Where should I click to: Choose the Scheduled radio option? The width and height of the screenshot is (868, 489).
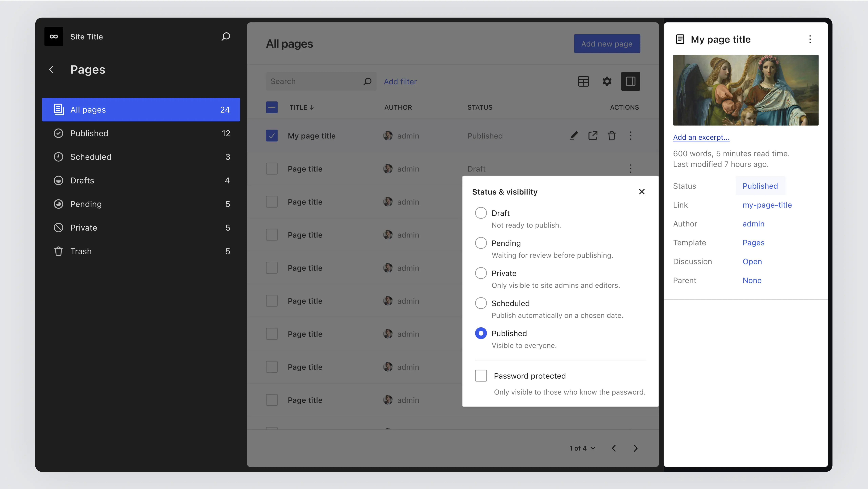click(481, 303)
